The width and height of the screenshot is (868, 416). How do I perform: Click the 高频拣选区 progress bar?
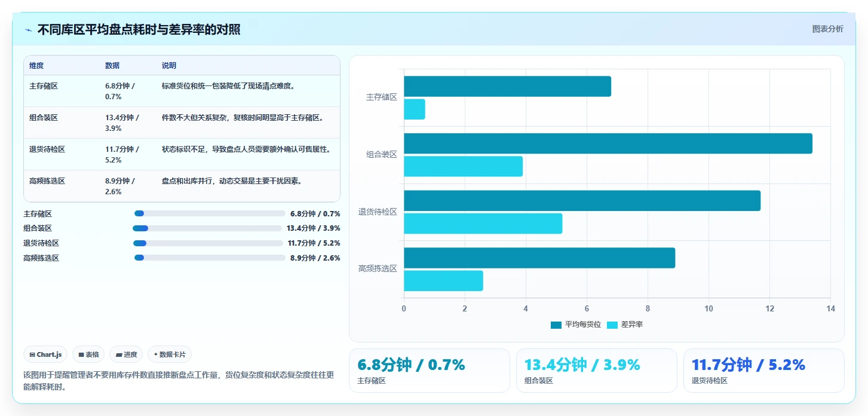pos(210,258)
